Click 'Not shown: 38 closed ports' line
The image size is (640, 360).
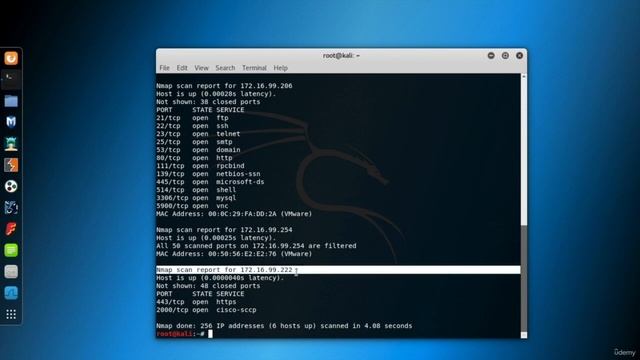coord(208,102)
